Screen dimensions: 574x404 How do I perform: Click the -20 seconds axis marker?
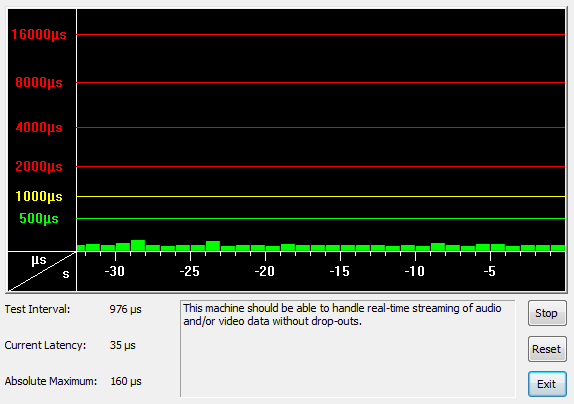(x=265, y=272)
